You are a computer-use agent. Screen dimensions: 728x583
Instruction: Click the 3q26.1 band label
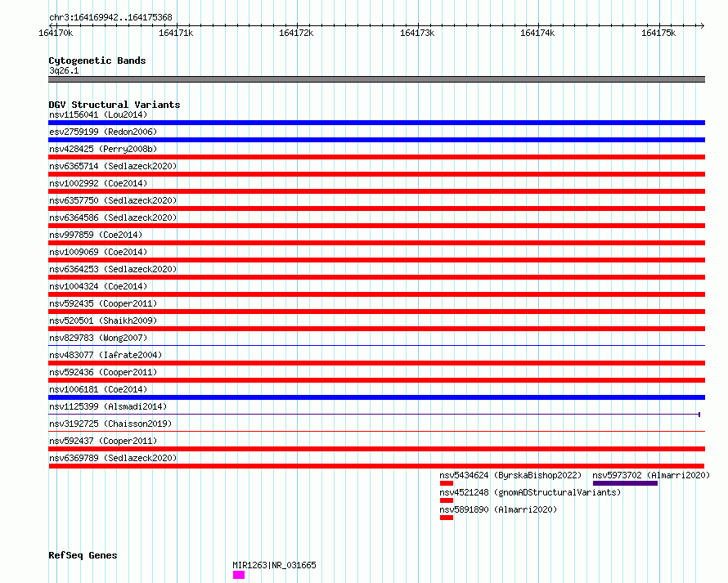pos(64,70)
